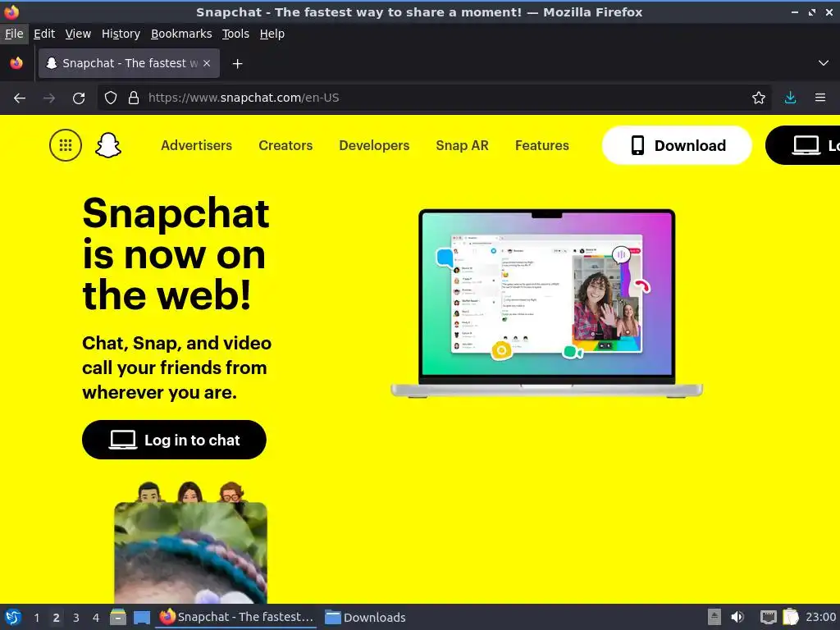Open the Firefox hamburger application menu
Image resolution: width=840 pixels, height=630 pixels.
click(x=820, y=98)
